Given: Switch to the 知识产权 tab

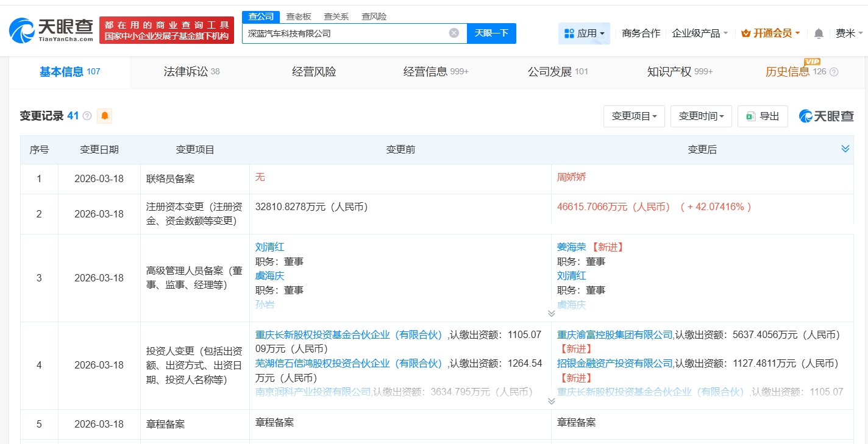Looking at the screenshot, I should pos(679,72).
